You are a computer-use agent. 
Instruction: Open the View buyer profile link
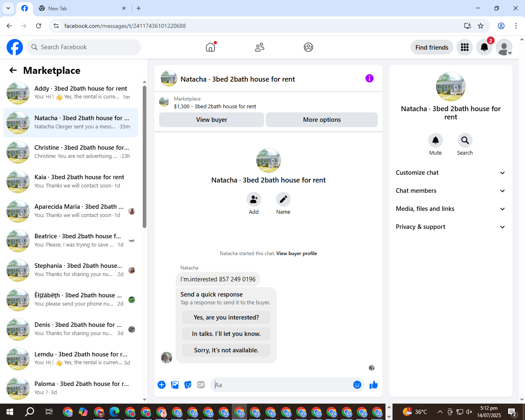point(297,253)
